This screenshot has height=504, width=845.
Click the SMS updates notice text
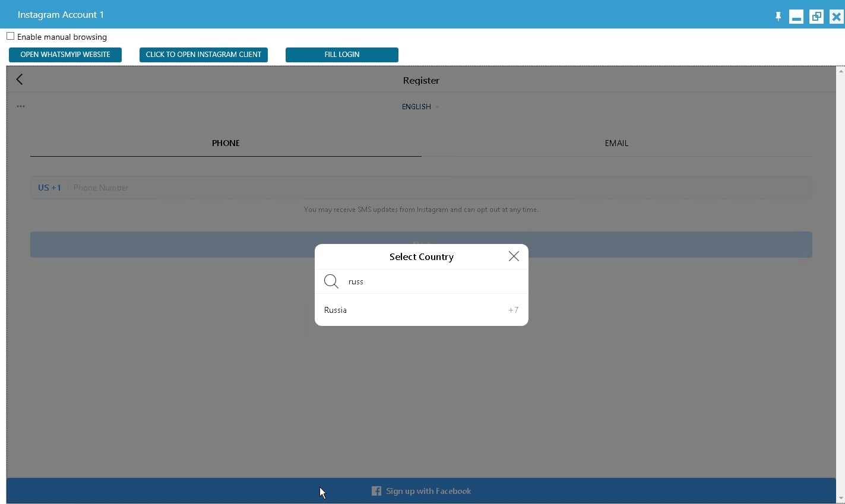coord(421,210)
